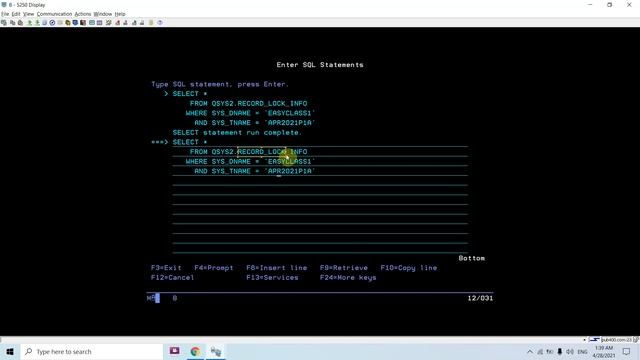The height and width of the screenshot is (360, 640).
Task: Click the F3=Exit function key
Action: tap(166, 268)
